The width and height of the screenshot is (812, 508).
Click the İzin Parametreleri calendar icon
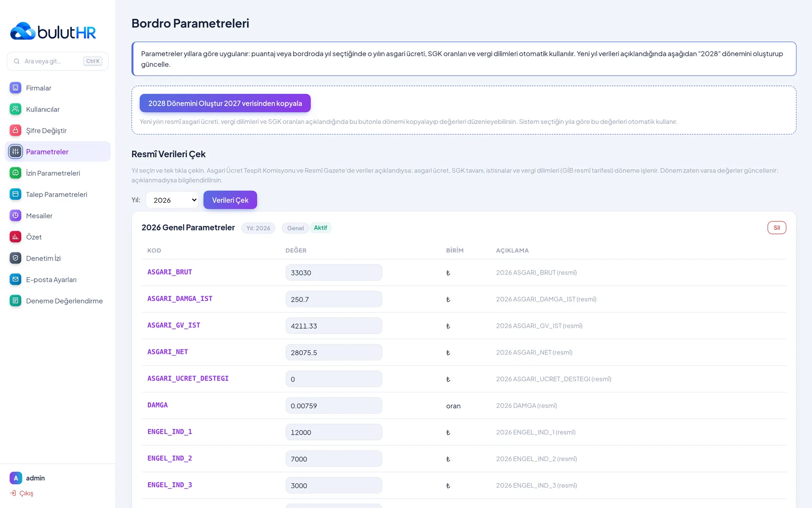pyautogui.click(x=15, y=172)
